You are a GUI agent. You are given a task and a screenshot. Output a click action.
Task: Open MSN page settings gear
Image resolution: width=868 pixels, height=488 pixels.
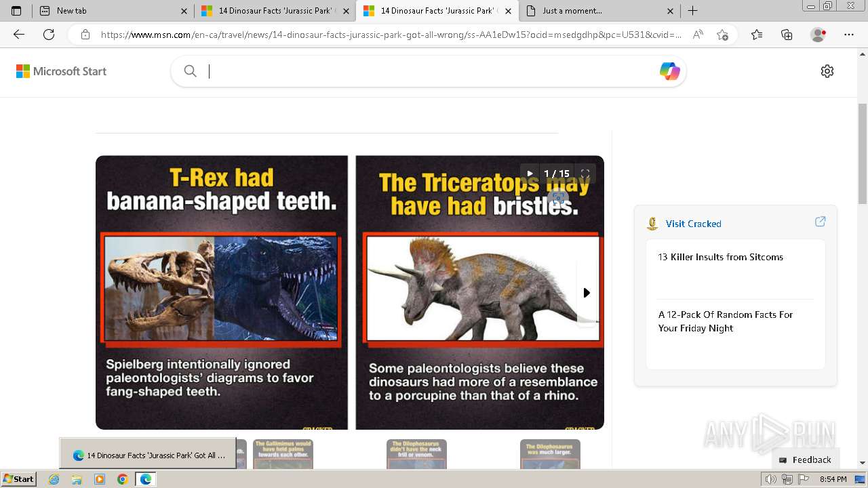point(827,71)
